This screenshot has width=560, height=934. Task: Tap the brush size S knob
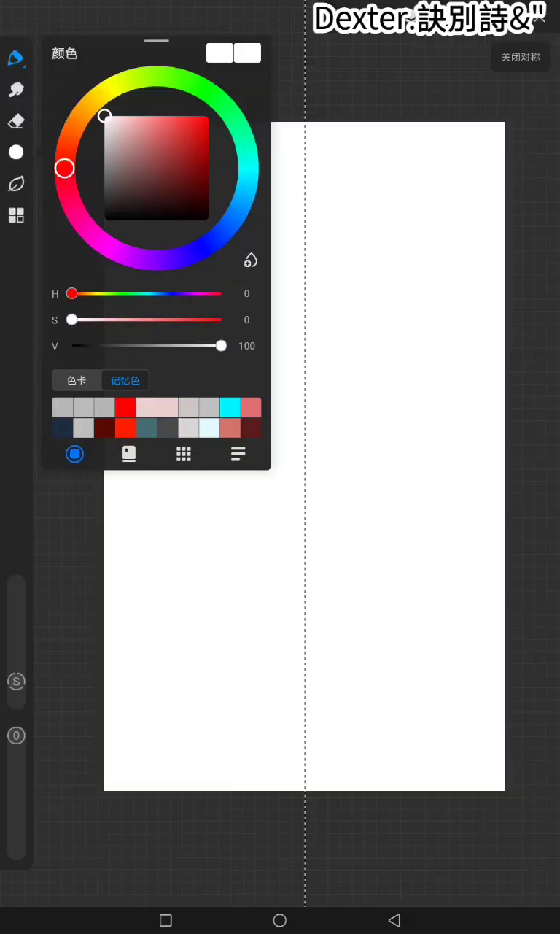tap(16, 682)
